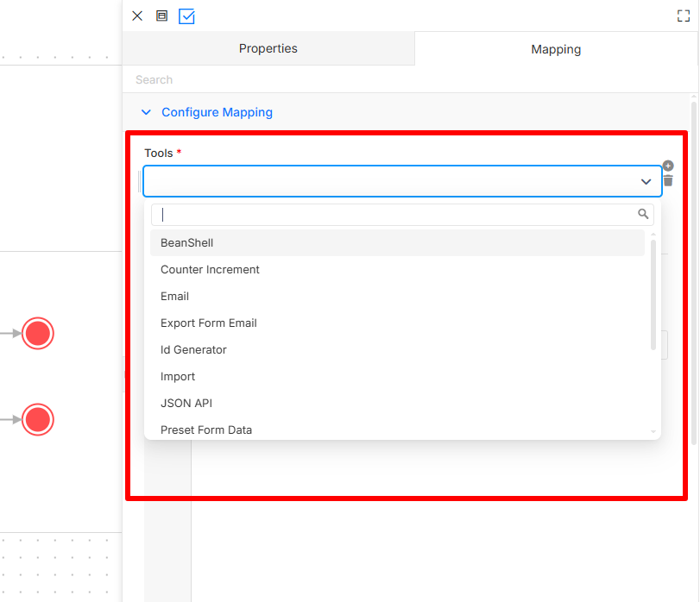Add a new tool with plus icon
This screenshot has width=700, height=602.
(668, 166)
